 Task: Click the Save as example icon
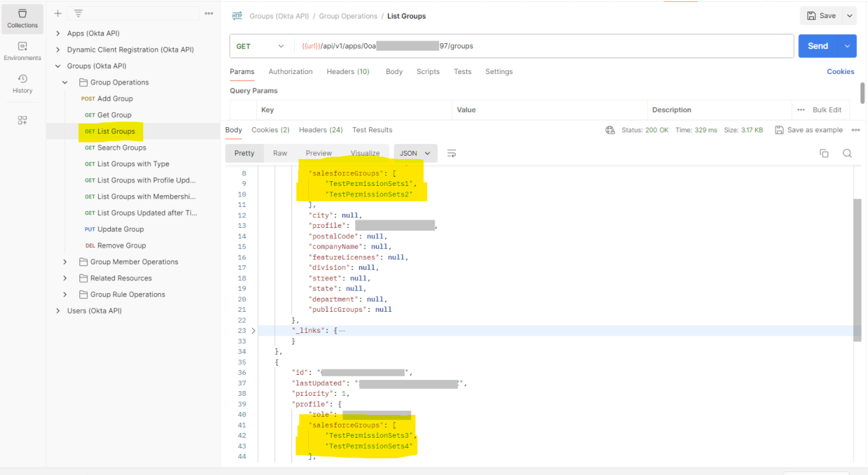click(779, 130)
